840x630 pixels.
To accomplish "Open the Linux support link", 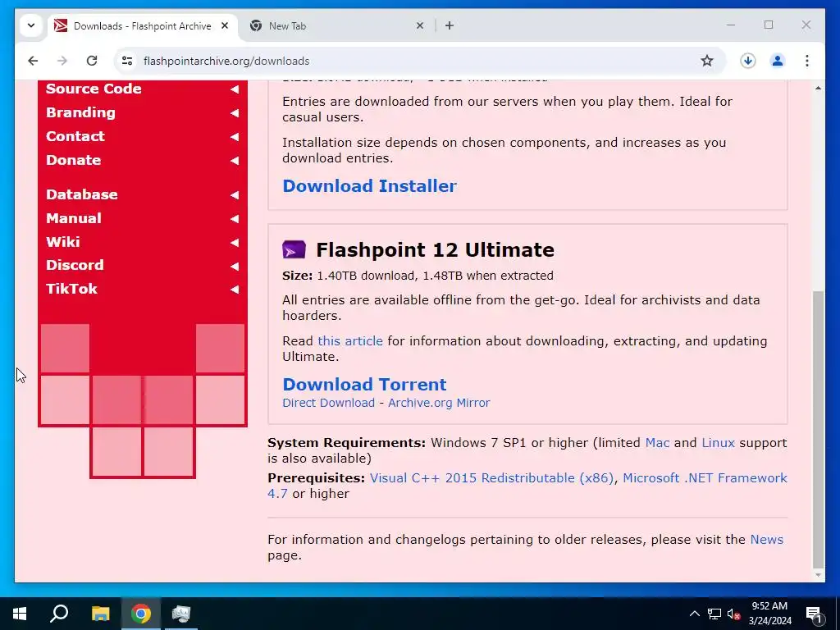I will 718,443.
